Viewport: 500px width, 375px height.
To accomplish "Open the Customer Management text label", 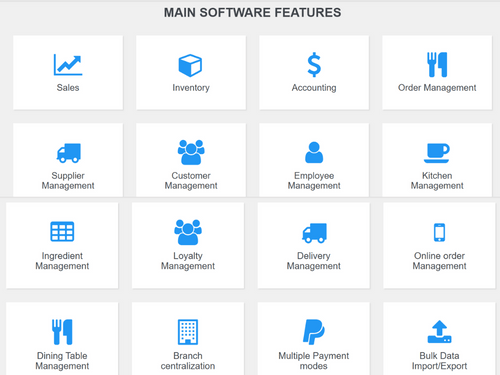I will point(191,181).
